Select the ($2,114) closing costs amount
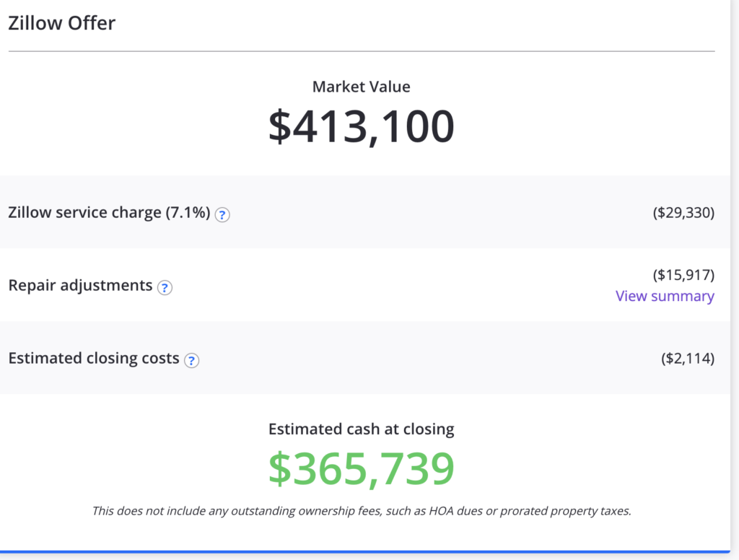 tap(688, 358)
